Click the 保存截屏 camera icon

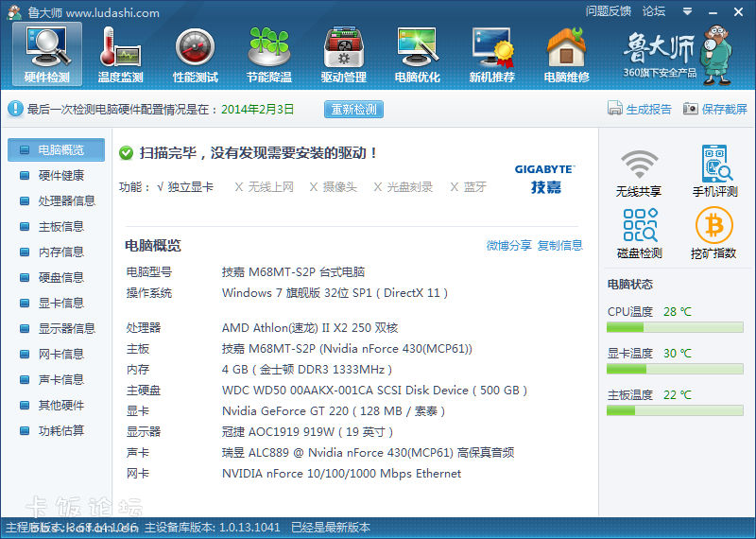pyautogui.click(x=691, y=109)
